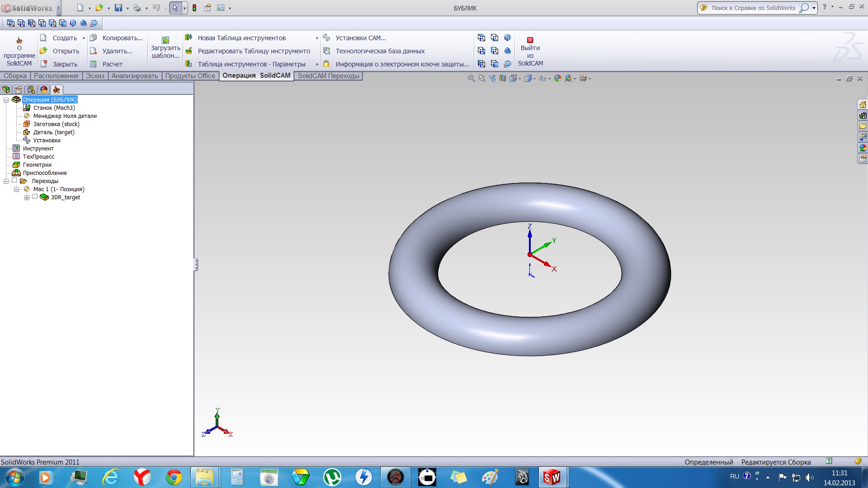Open the SolidCAM Manager panel tab icon
Image resolution: width=868 pixels, height=488 pixels.
tap(57, 89)
